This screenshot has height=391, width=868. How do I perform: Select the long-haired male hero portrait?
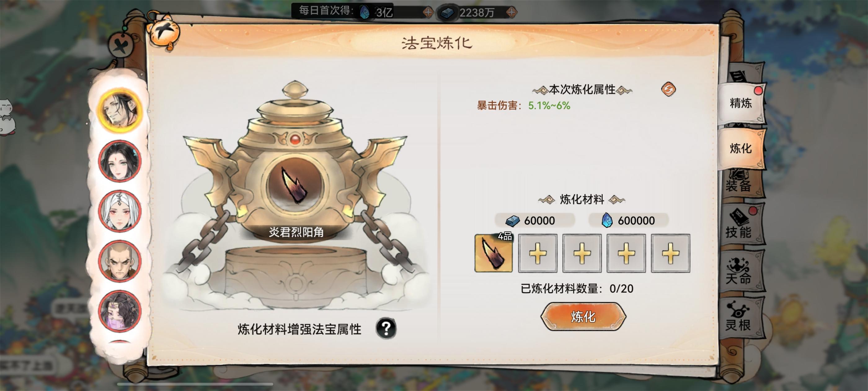[x=120, y=110]
